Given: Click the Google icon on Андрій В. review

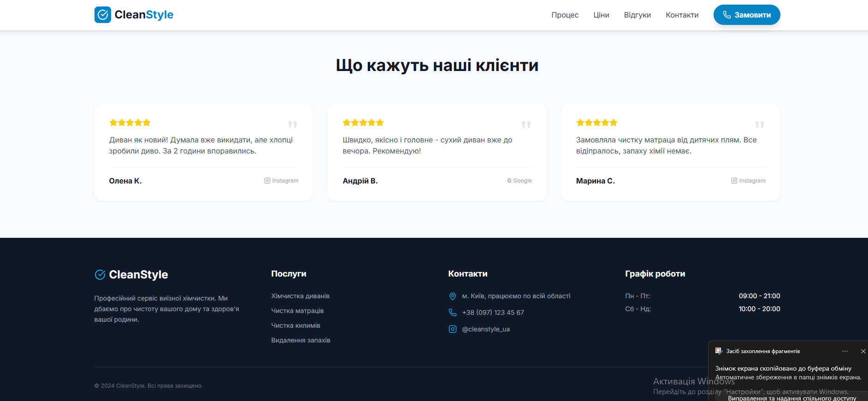Looking at the screenshot, I should coord(509,181).
